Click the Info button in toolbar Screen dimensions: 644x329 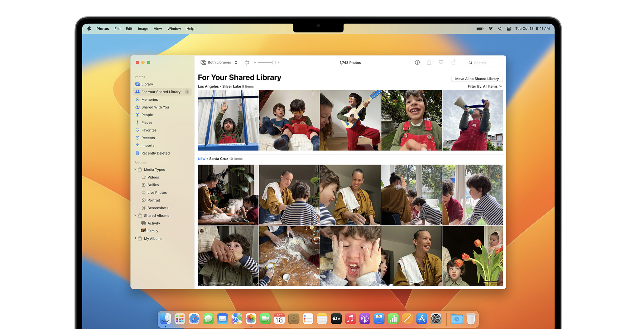(417, 62)
